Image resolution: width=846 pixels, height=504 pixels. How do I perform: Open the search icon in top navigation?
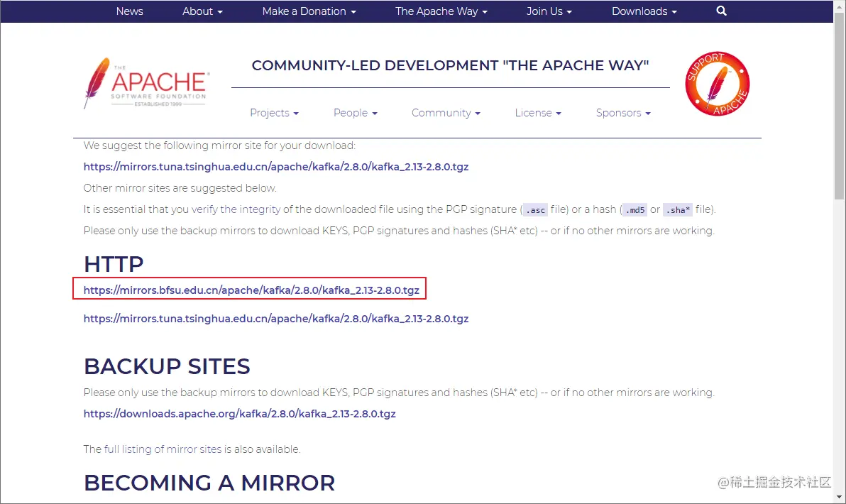click(721, 11)
